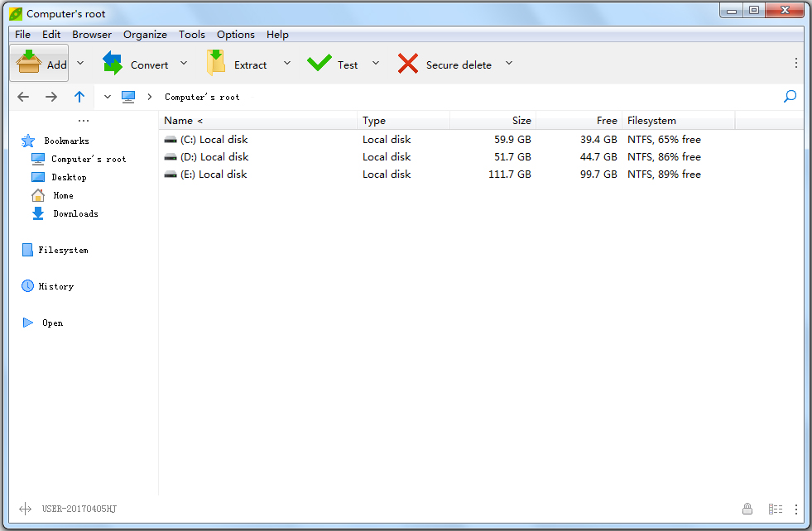Click the Filesystem column header
This screenshot has height=531, width=812.
pos(651,121)
